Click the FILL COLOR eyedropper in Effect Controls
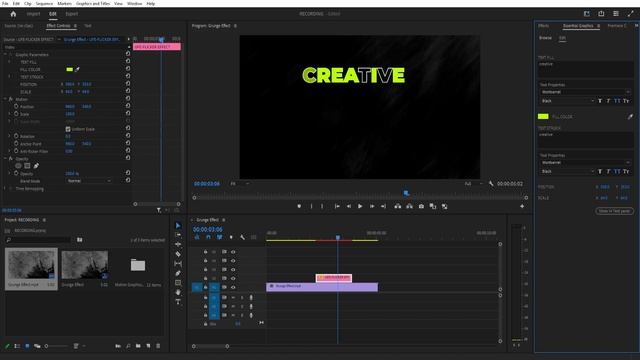This screenshot has height=360, width=640. 77,69
